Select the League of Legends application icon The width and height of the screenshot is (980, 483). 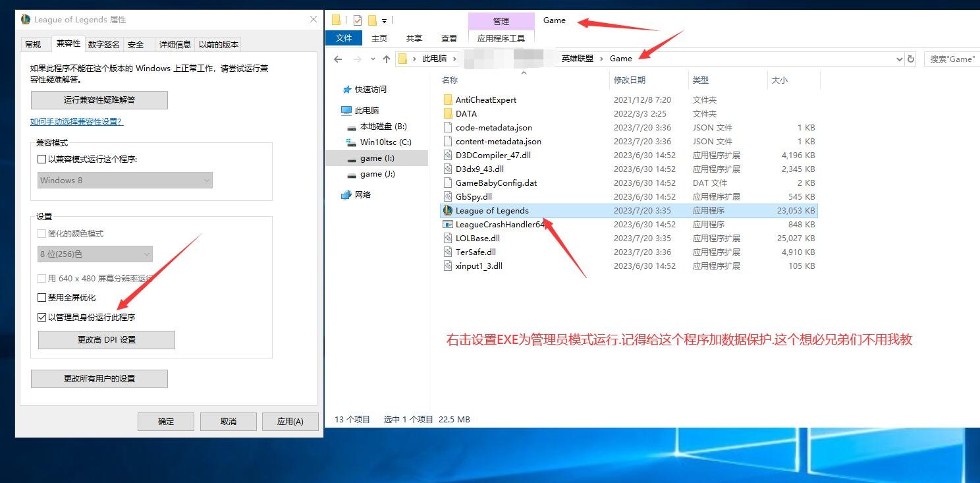(448, 210)
